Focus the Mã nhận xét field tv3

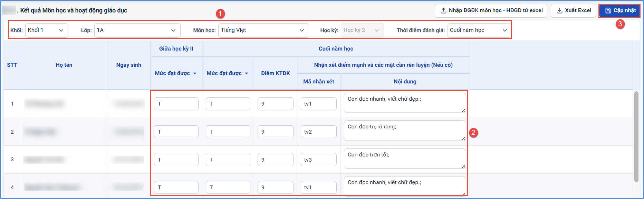click(x=319, y=160)
